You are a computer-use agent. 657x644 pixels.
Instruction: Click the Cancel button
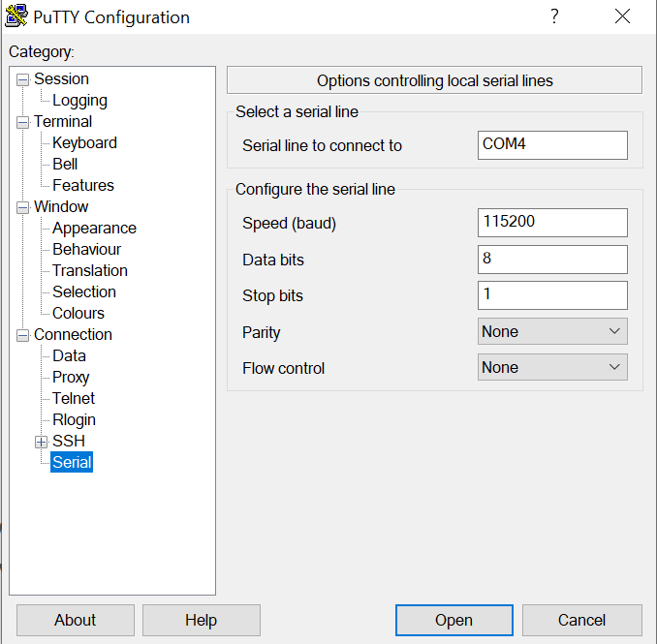582,620
